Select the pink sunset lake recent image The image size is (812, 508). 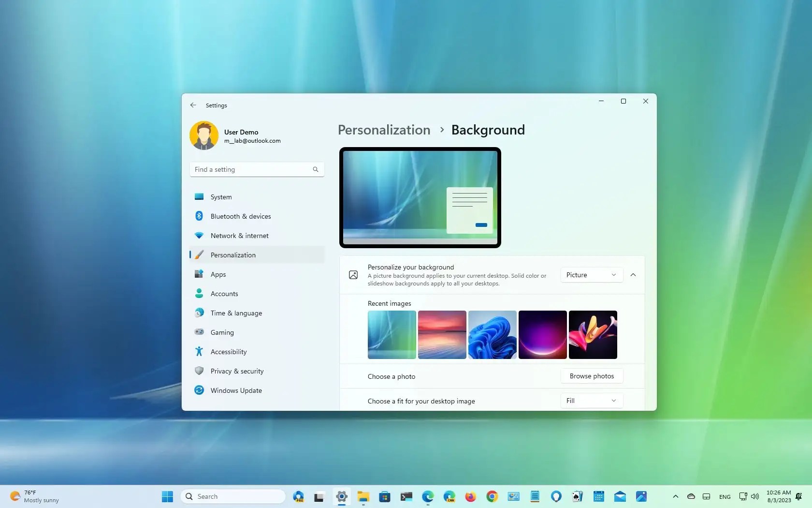click(442, 335)
